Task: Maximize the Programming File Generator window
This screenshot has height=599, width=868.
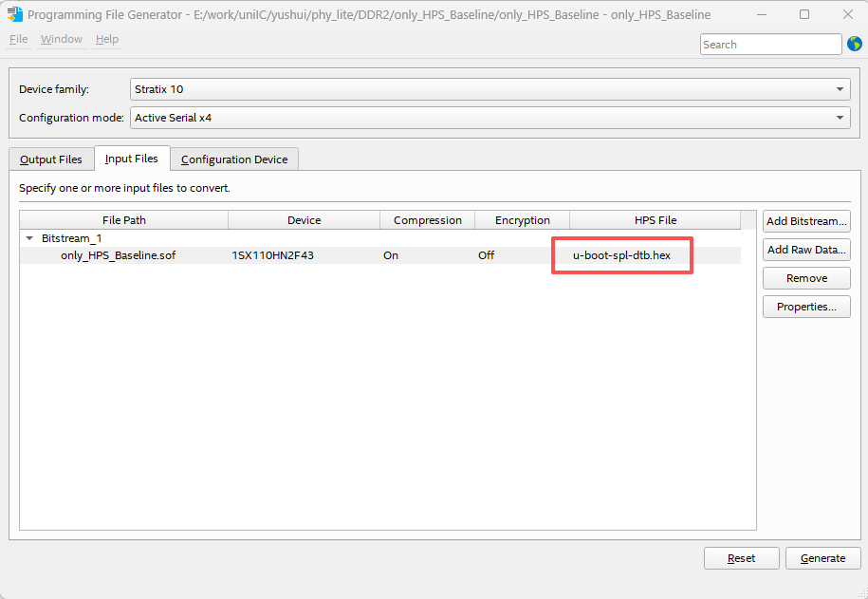Action: pos(804,14)
